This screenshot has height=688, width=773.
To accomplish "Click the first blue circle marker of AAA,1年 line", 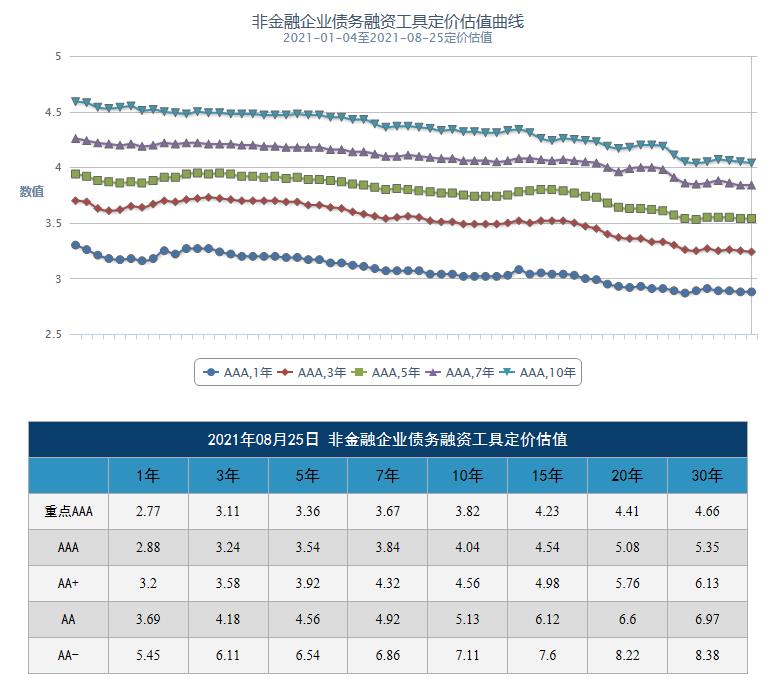I will 76,245.
